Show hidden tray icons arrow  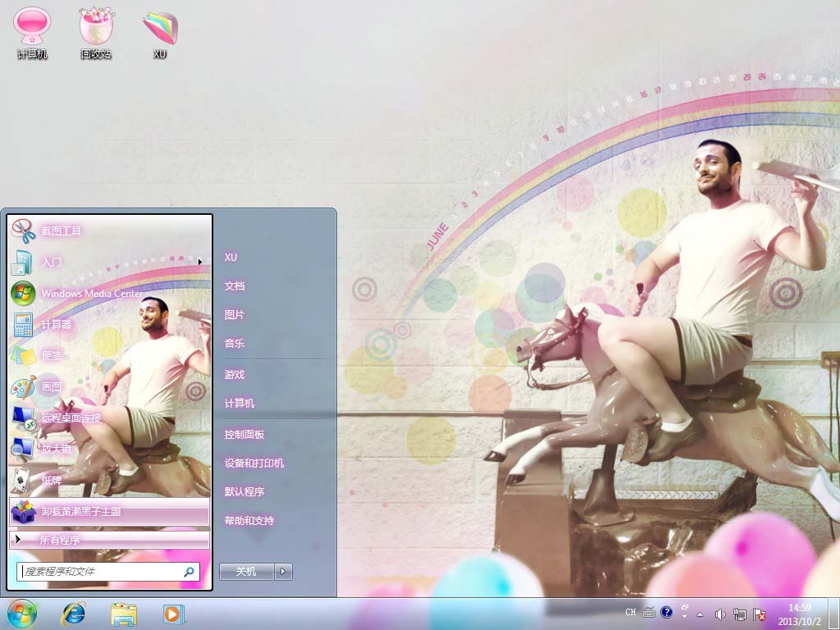(x=700, y=614)
